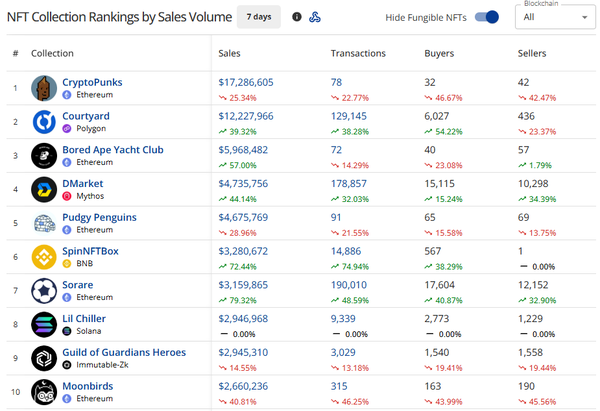Click the Ethereum icon under Sorare
This screenshot has width=600, height=411.
pyautogui.click(x=67, y=297)
